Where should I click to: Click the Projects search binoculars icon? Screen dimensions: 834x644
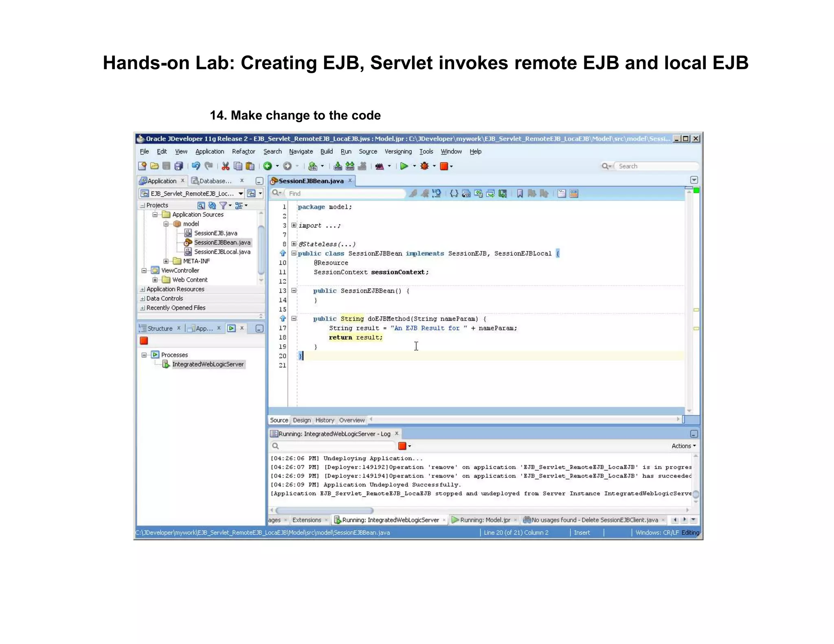(201, 206)
